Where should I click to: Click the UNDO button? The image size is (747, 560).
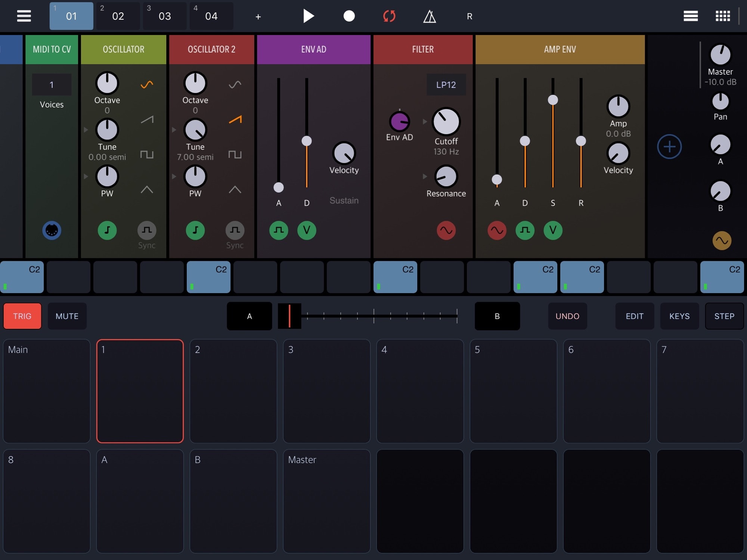[567, 316]
